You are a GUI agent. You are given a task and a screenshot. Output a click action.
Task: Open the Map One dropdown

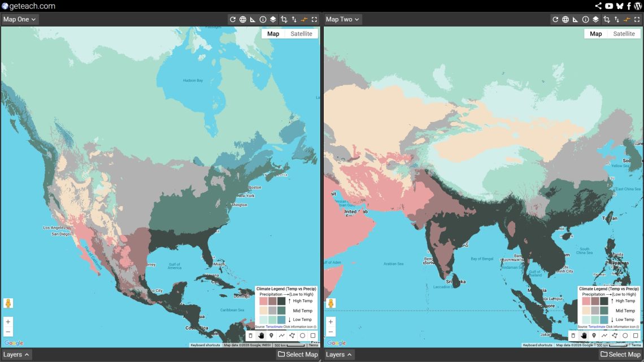19,19
